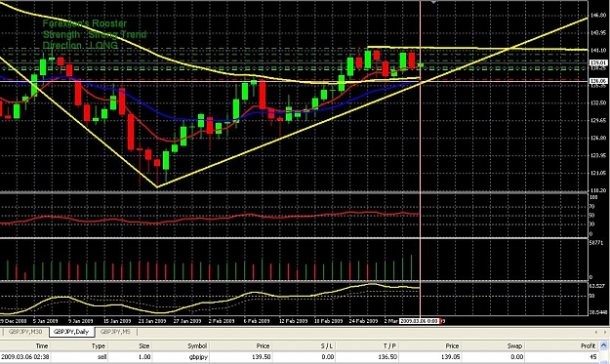The width and height of the screenshot is (610, 364).
Task: Click the 58771 volume scale value
Action: pyautogui.click(x=596, y=243)
